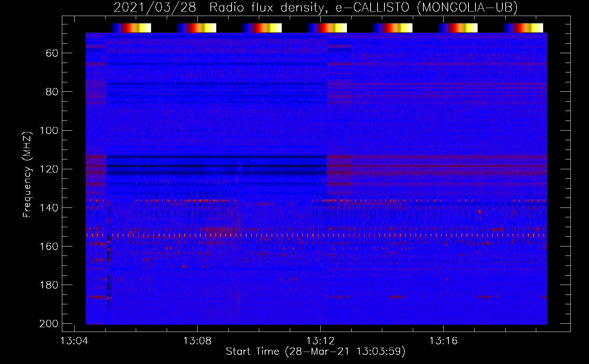Click the 120 MHz frequency tick label

click(x=49, y=169)
